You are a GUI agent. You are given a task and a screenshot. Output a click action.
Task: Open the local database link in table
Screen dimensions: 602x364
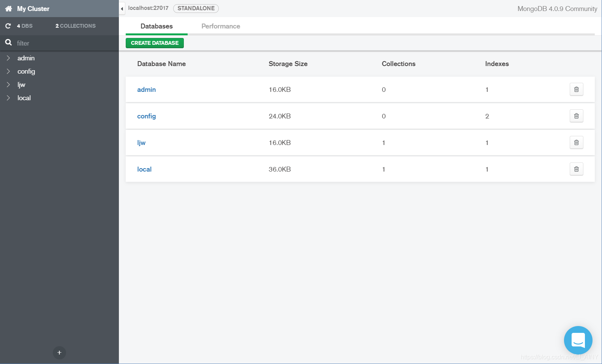click(x=144, y=169)
